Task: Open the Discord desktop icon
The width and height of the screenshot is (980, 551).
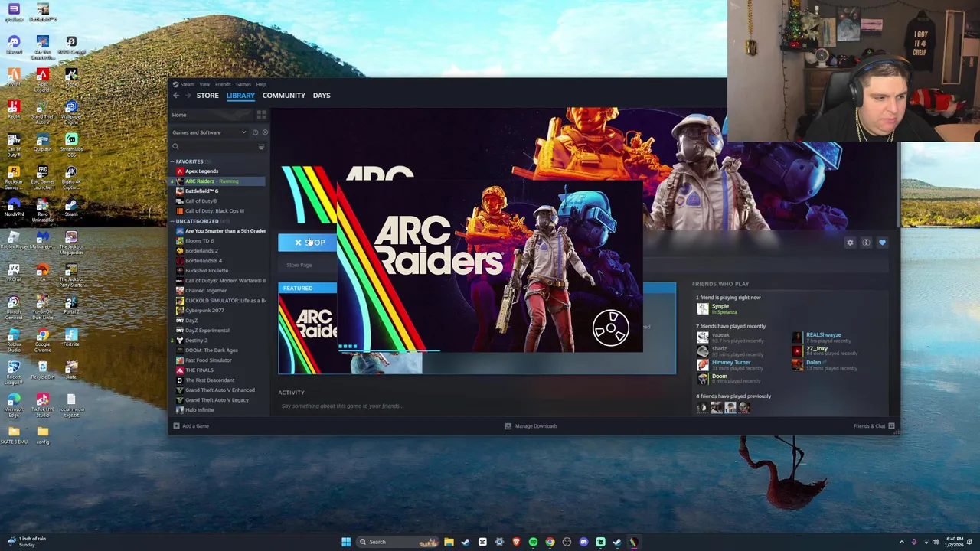Action: point(14,44)
